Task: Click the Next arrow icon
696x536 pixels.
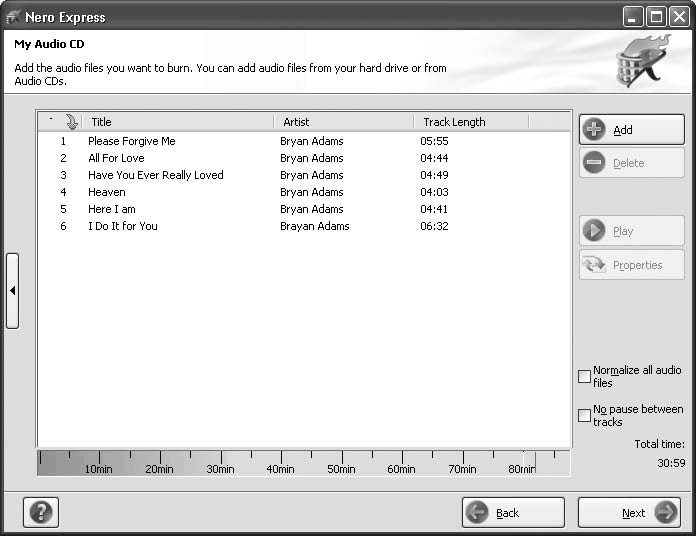Action: click(x=665, y=513)
